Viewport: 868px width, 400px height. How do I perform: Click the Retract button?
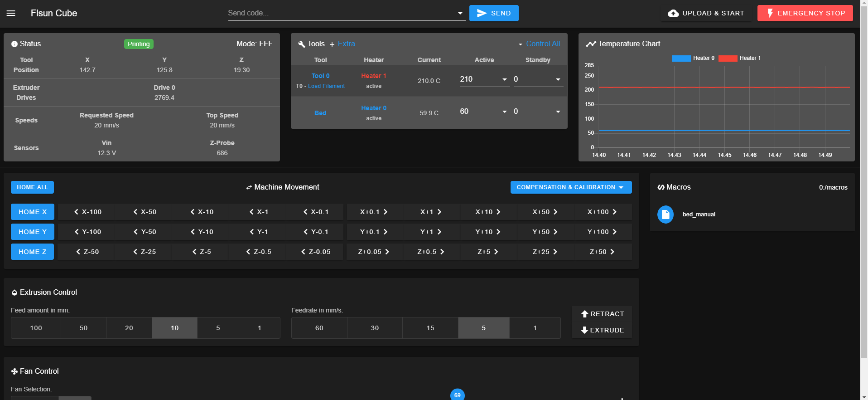602,314
